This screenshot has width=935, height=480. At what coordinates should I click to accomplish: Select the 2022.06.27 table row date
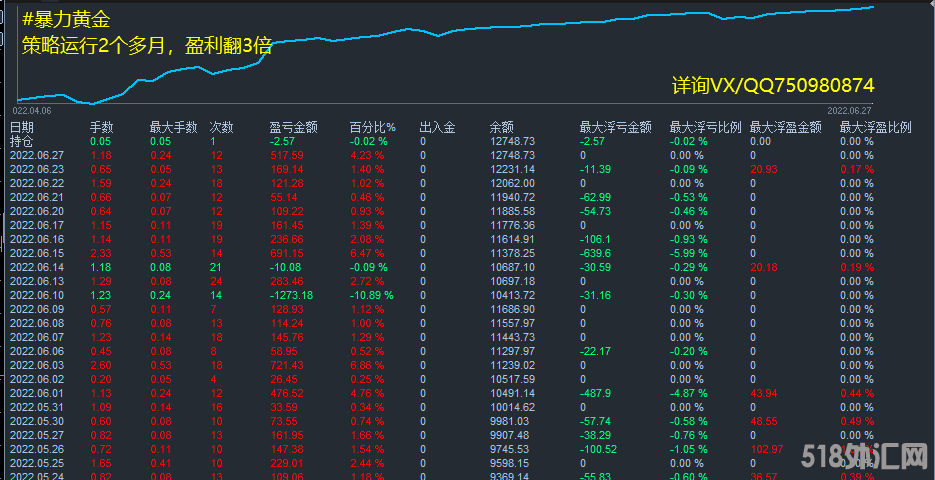(37, 156)
